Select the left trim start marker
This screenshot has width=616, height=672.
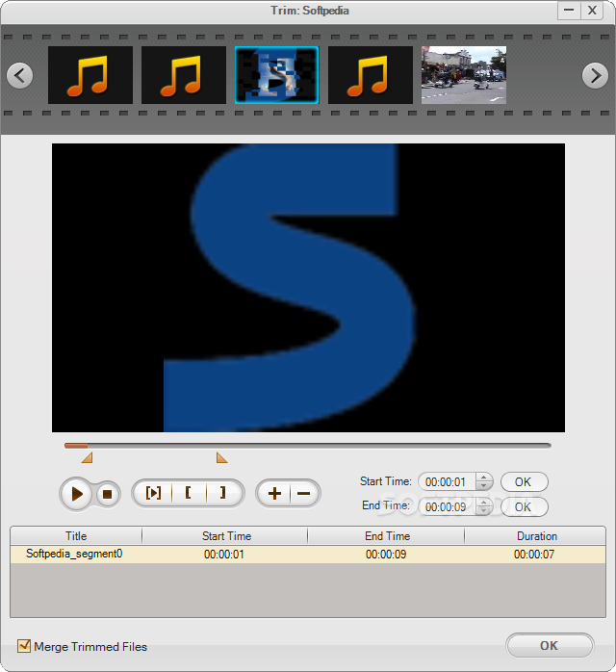pyautogui.click(x=88, y=457)
